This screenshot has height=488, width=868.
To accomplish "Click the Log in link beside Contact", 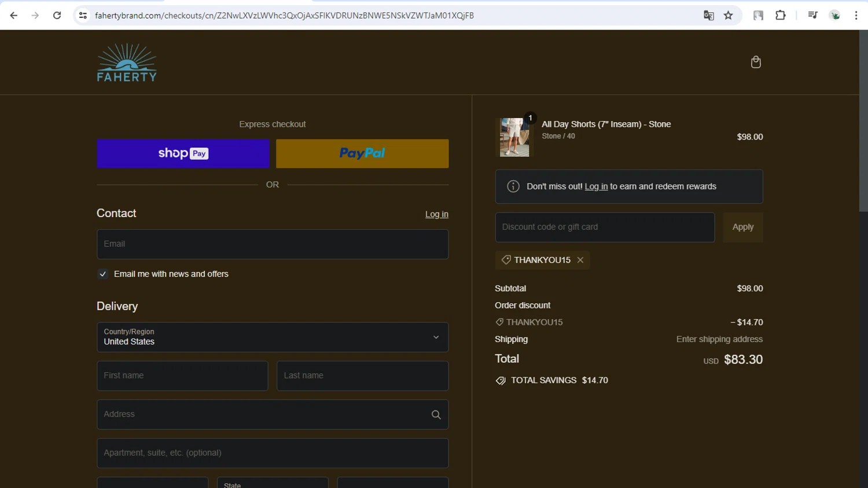I will pyautogui.click(x=437, y=214).
